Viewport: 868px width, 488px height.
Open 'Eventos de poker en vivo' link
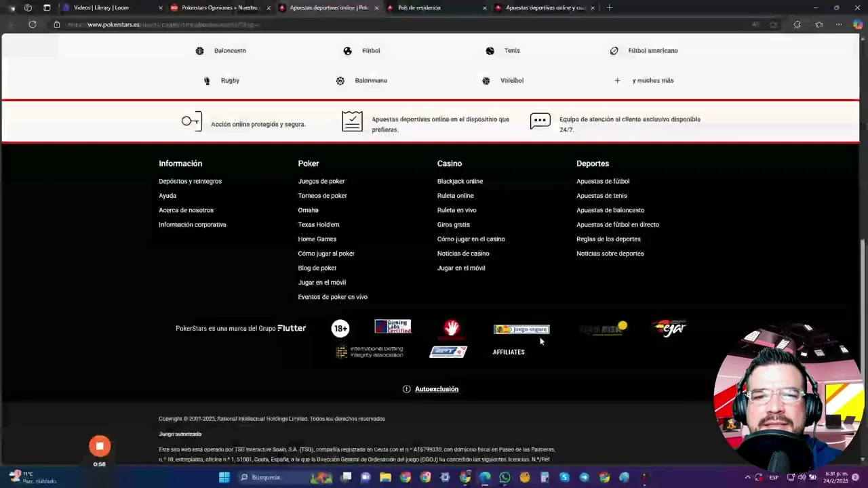pos(332,297)
